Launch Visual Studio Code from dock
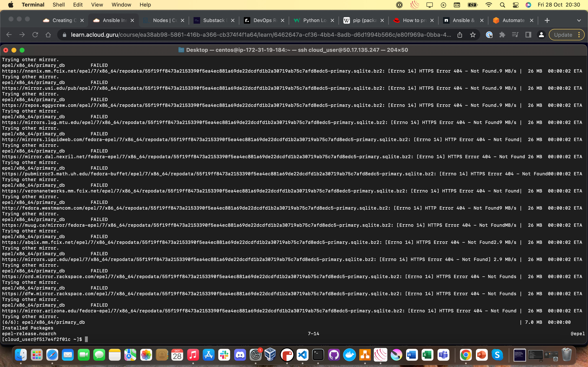The image size is (588, 367). pos(303,355)
